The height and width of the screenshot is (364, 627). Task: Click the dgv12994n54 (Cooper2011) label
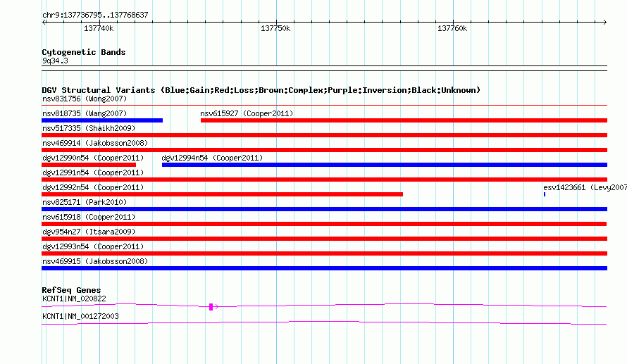point(212,158)
